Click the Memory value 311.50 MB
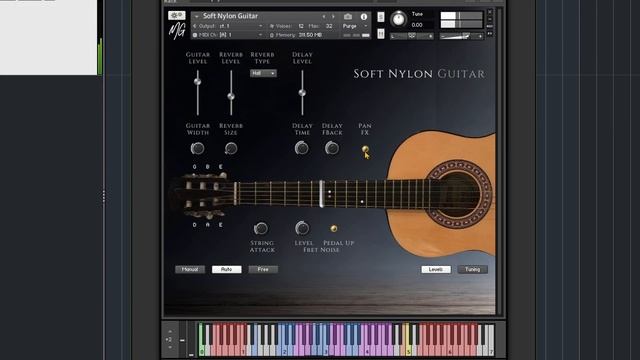This screenshot has height=360, width=640. click(x=310, y=35)
